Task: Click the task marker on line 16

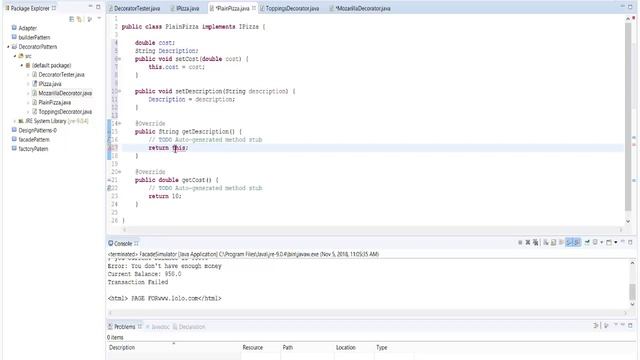Action: coord(109,140)
